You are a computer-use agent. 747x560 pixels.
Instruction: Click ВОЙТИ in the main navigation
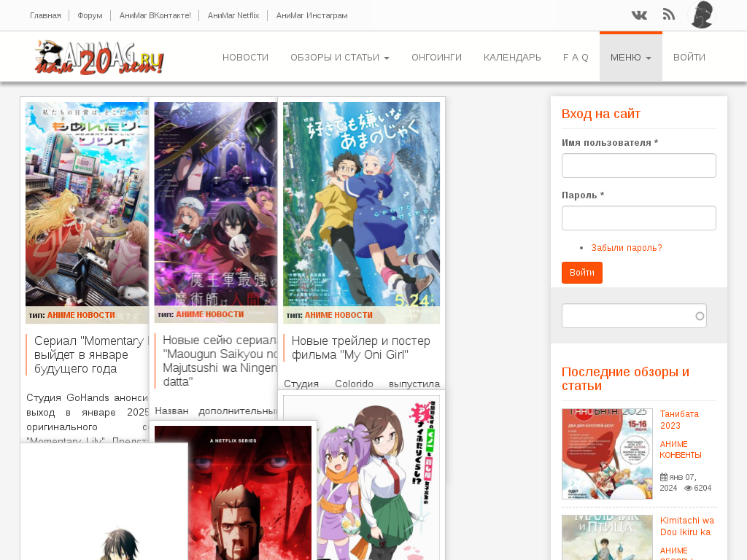[689, 57]
